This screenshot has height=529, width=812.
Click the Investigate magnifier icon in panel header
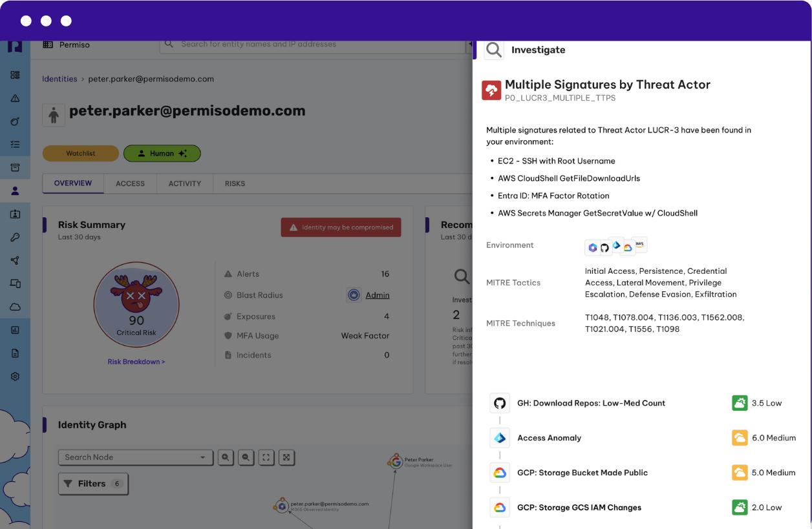click(x=494, y=50)
